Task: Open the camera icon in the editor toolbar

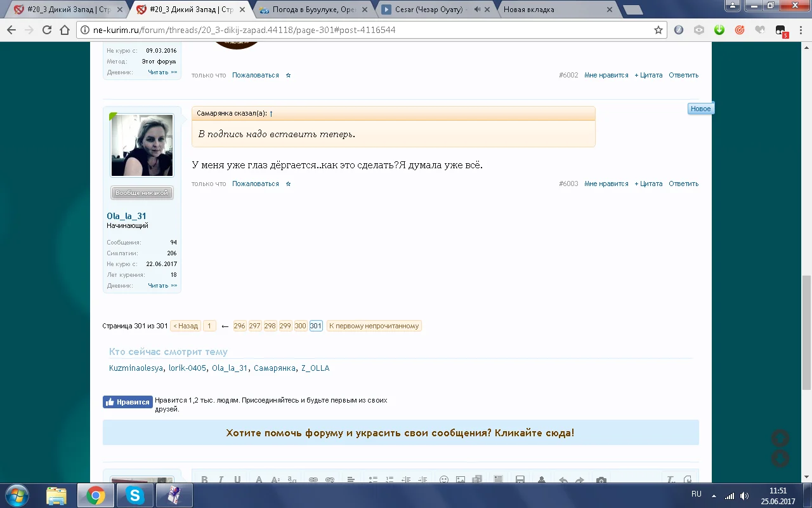Action: point(601,479)
